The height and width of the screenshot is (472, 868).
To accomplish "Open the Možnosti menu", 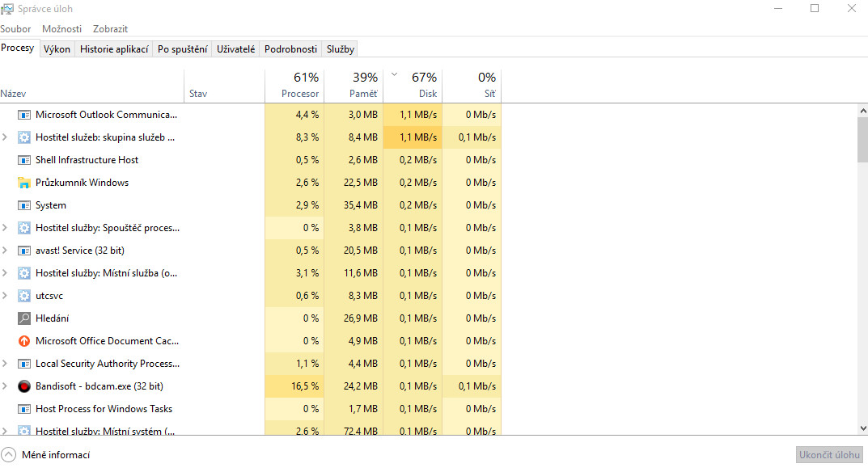I will [x=62, y=29].
